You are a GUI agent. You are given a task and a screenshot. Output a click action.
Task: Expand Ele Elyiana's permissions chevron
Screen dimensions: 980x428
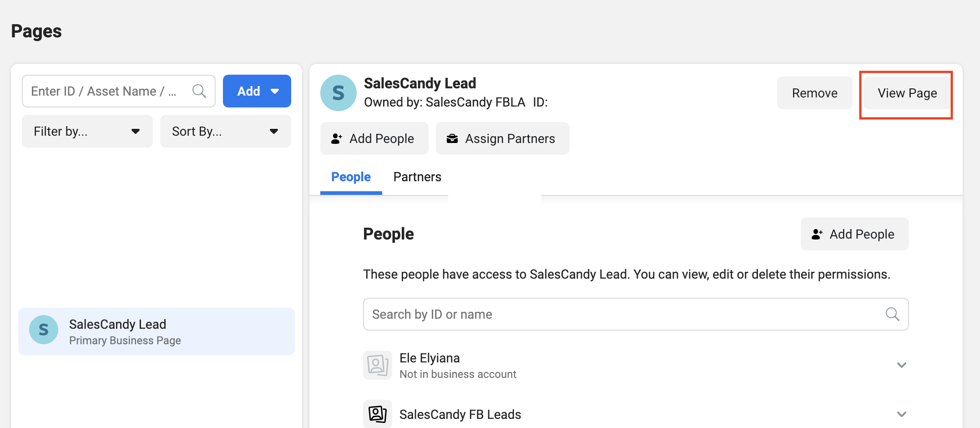901,365
